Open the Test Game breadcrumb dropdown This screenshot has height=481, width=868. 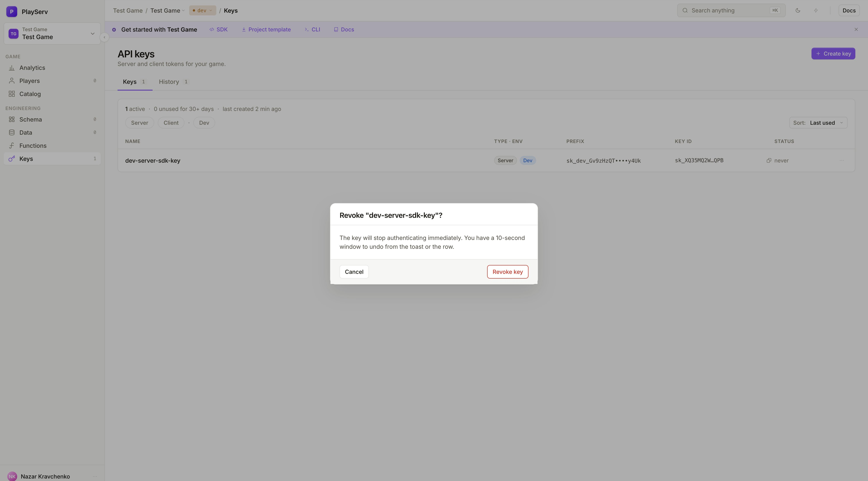pyautogui.click(x=167, y=10)
